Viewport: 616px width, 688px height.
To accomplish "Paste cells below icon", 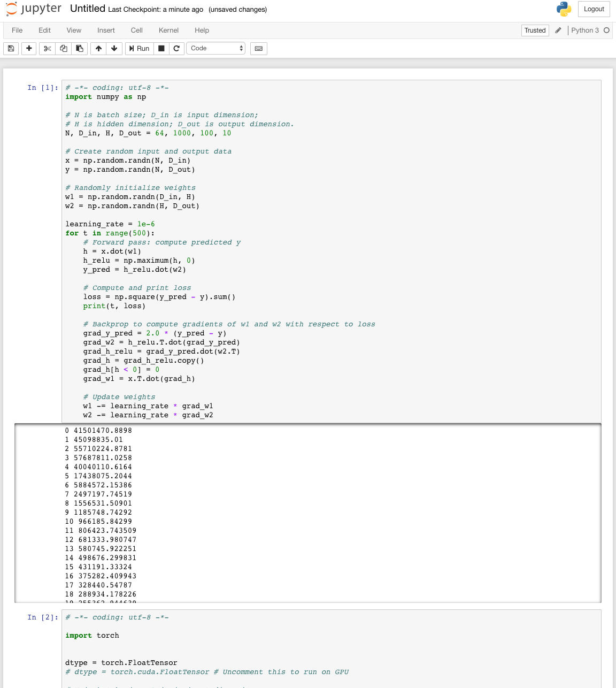I will [x=80, y=49].
